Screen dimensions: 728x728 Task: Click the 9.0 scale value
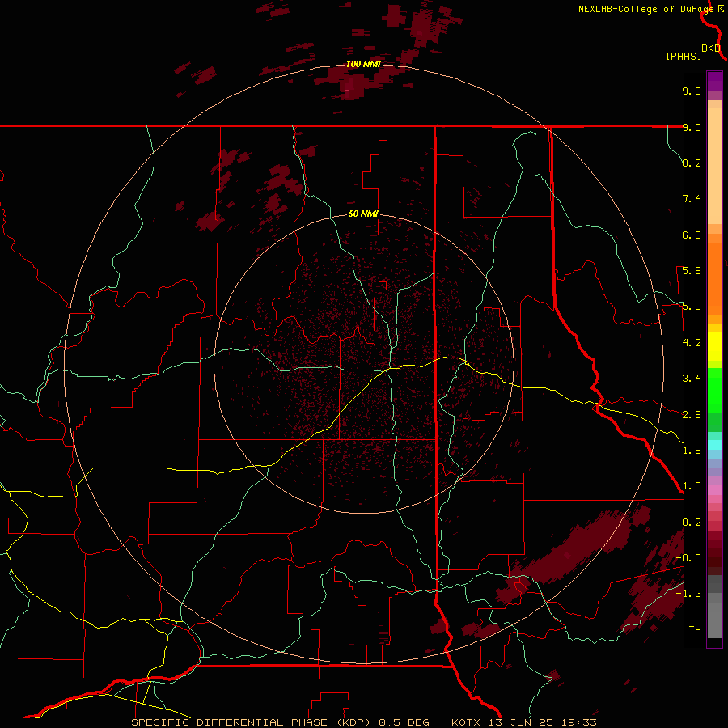(692, 127)
